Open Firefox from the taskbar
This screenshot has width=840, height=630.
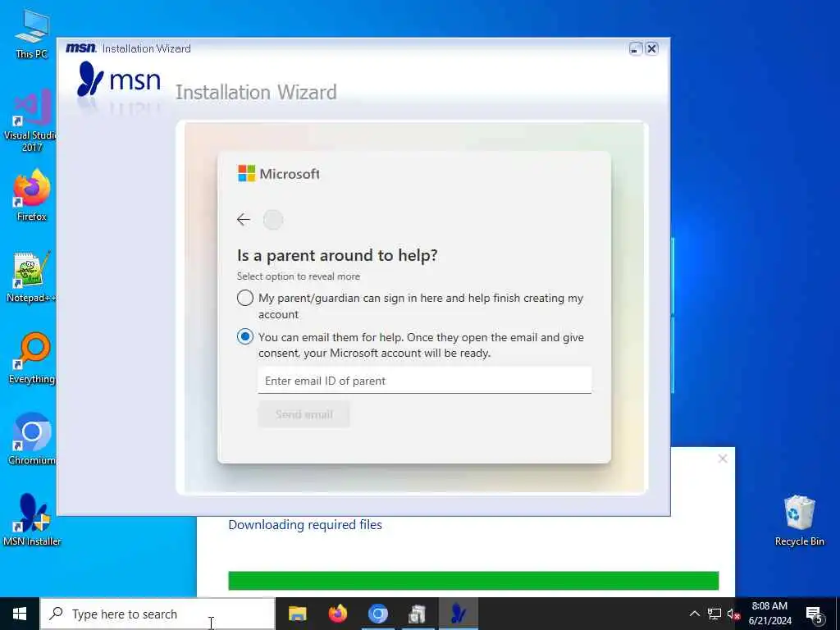[337, 614]
